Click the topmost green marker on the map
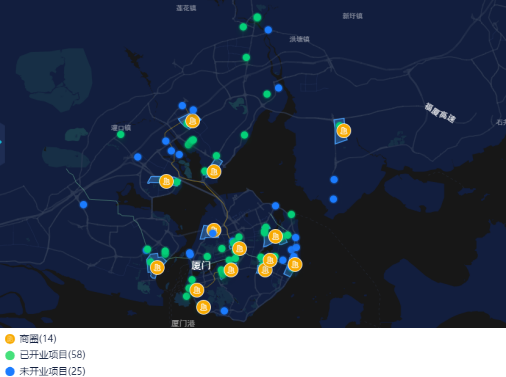The width and height of the screenshot is (506, 377). 257,17
